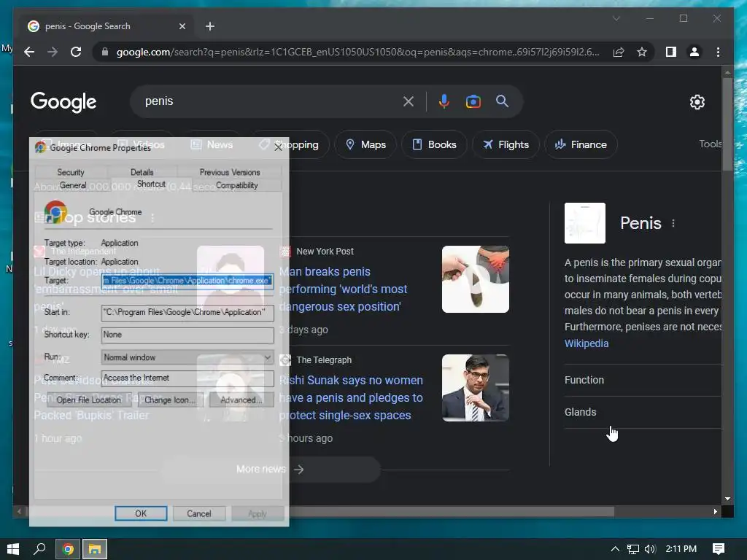The width and height of the screenshot is (747, 560).
Task: Open a new Chrome tab
Action: (210, 26)
